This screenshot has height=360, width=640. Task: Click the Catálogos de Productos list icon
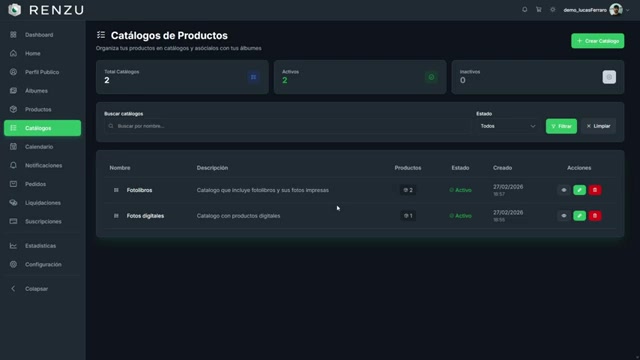tap(101, 35)
